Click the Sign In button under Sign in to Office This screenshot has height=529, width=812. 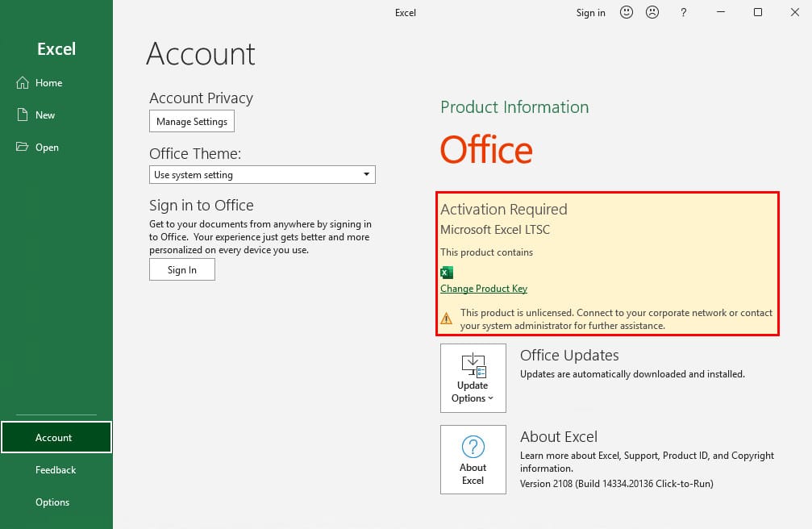click(182, 270)
